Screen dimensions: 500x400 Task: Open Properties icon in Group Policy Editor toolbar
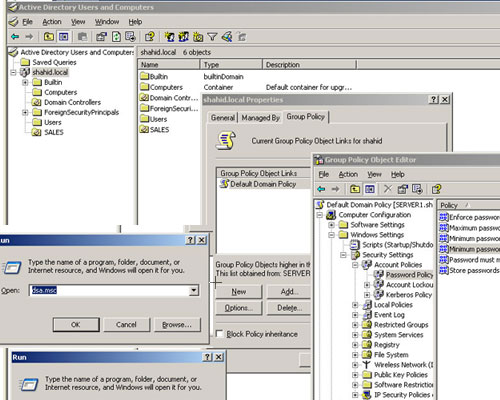point(403,189)
